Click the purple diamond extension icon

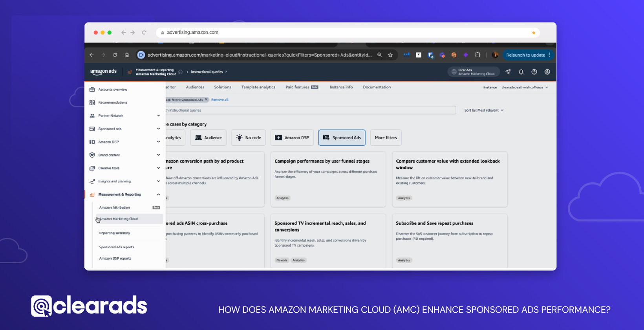tap(466, 55)
